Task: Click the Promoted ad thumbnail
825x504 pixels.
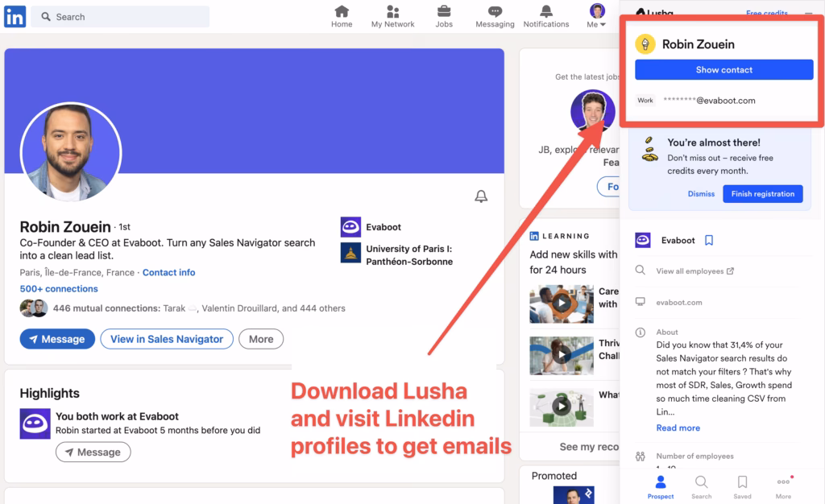Action: pyautogui.click(x=574, y=495)
